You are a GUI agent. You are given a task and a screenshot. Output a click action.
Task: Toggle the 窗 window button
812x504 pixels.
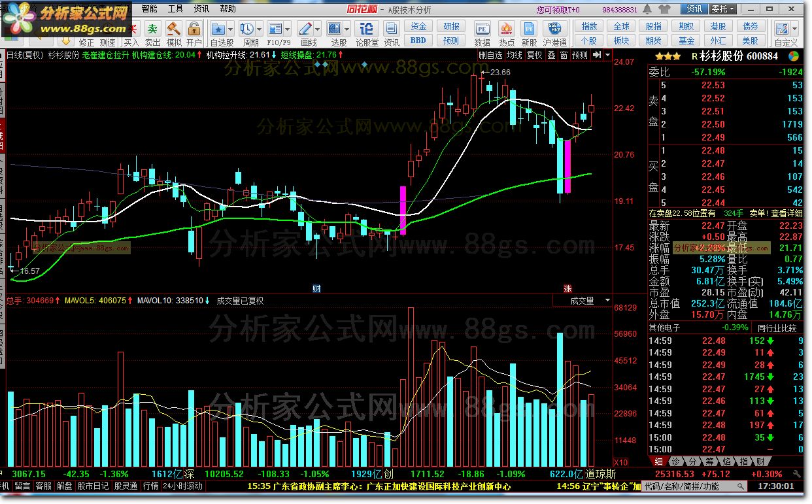tap(564, 56)
